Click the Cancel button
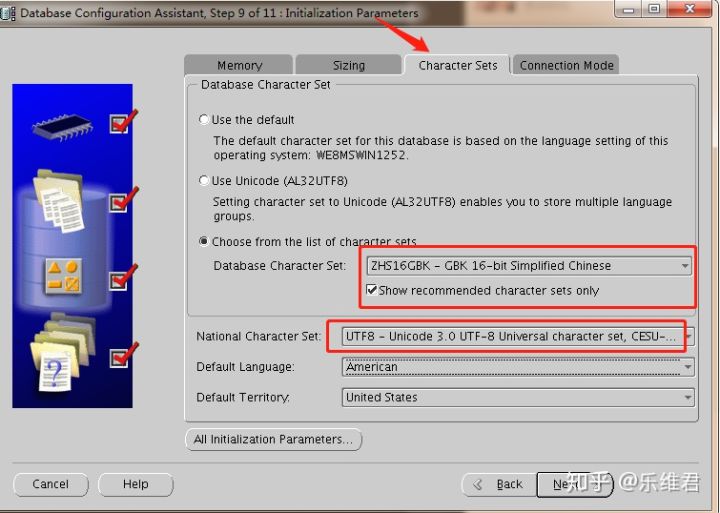The image size is (720, 513). 51,484
